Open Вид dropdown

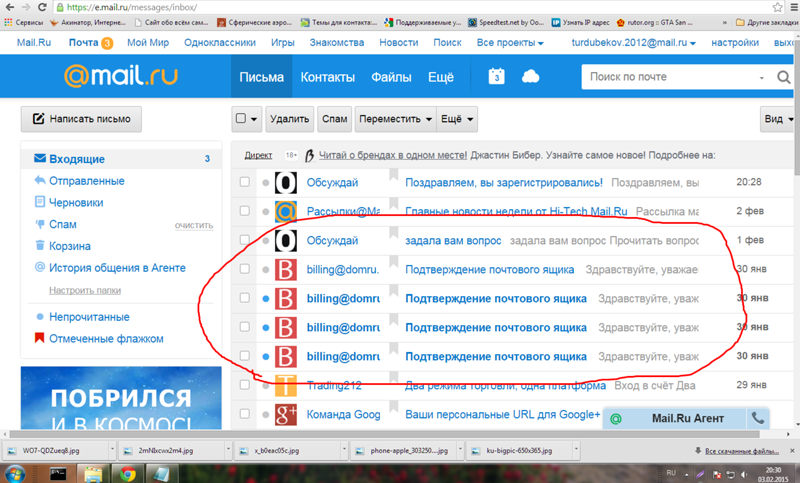[777, 119]
